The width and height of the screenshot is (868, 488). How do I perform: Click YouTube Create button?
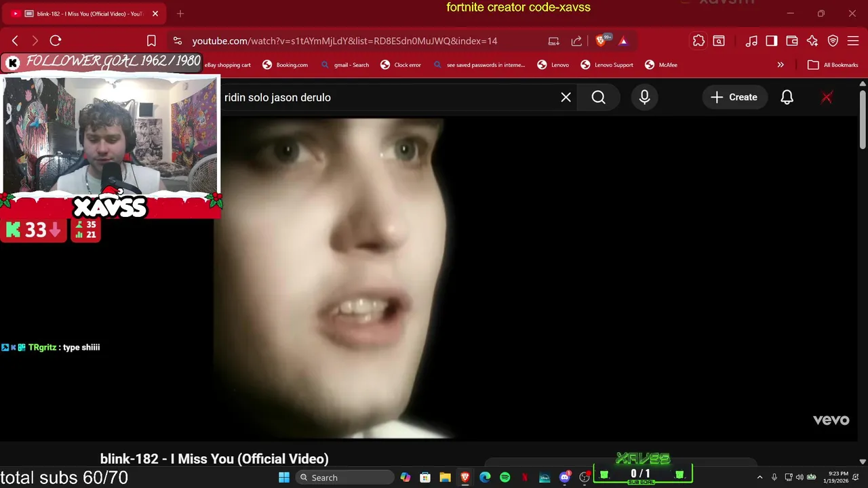pyautogui.click(x=734, y=98)
